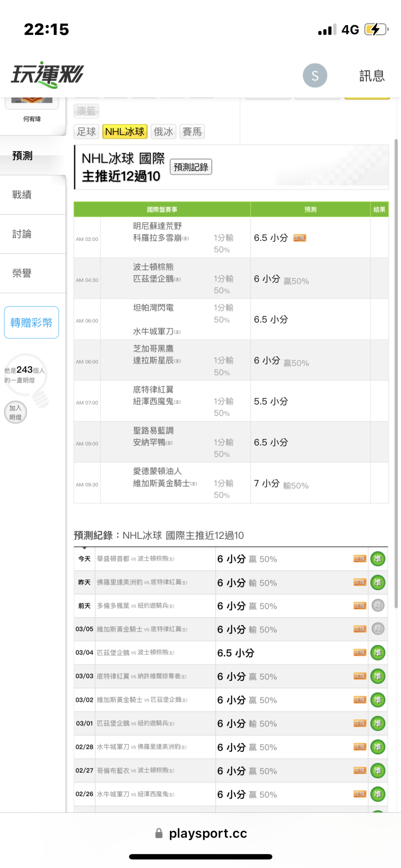Tap the 加入明燈 button
The width and height of the screenshot is (401, 868).
(x=16, y=412)
